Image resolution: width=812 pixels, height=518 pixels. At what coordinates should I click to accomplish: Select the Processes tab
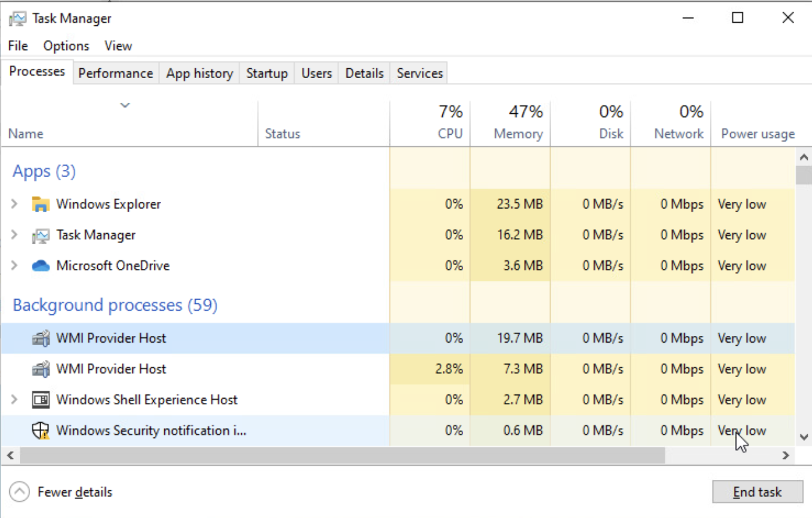(37, 71)
